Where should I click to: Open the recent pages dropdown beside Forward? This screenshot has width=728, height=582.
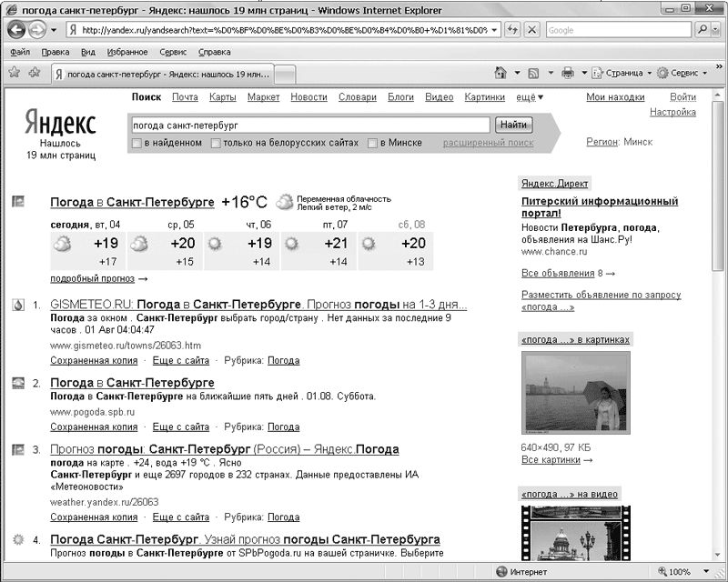[54, 30]
